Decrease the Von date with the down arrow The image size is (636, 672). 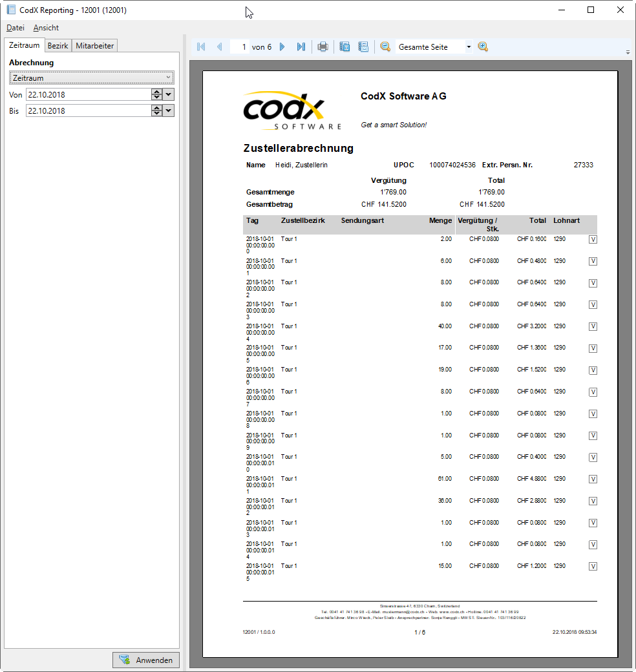[157, 98]
